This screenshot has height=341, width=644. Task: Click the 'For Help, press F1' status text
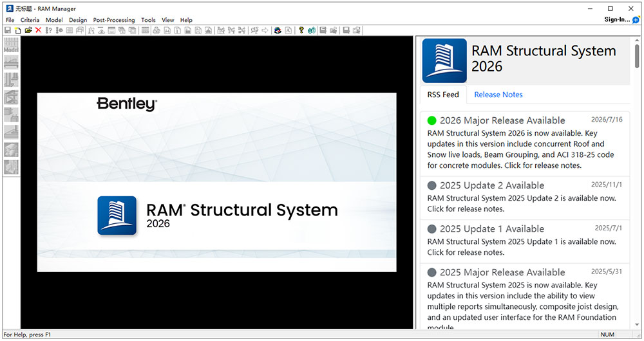coord(27,335)
